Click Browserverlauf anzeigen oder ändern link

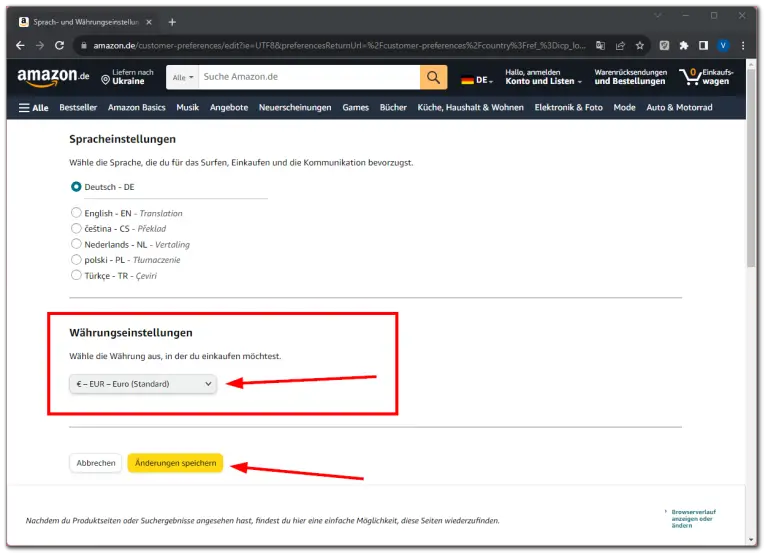coord(693,519)
